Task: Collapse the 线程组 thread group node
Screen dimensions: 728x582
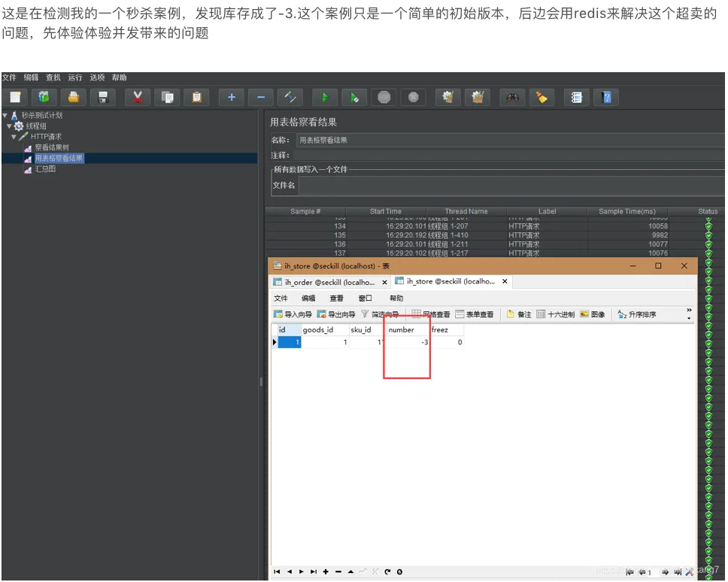Action: point(11,126)
